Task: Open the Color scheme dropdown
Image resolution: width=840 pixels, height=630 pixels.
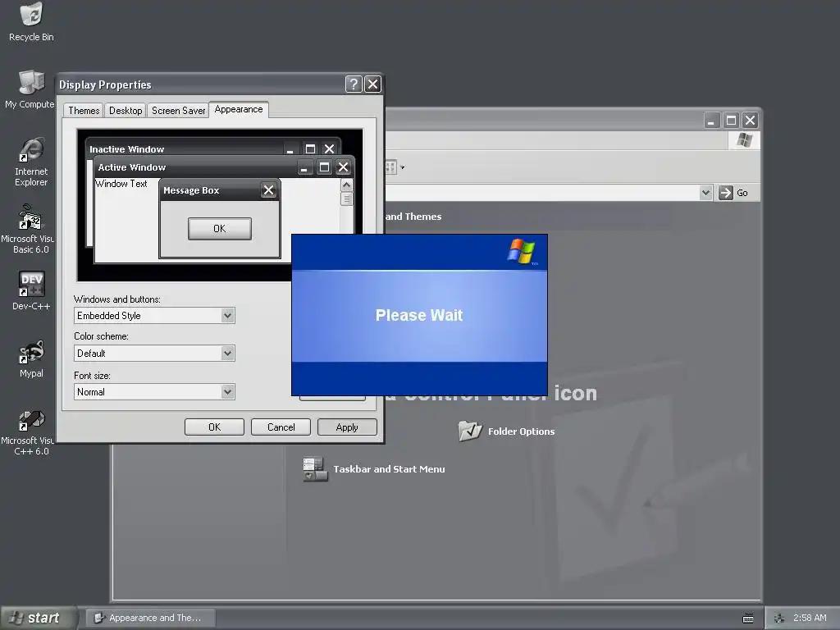Action: 228,353
